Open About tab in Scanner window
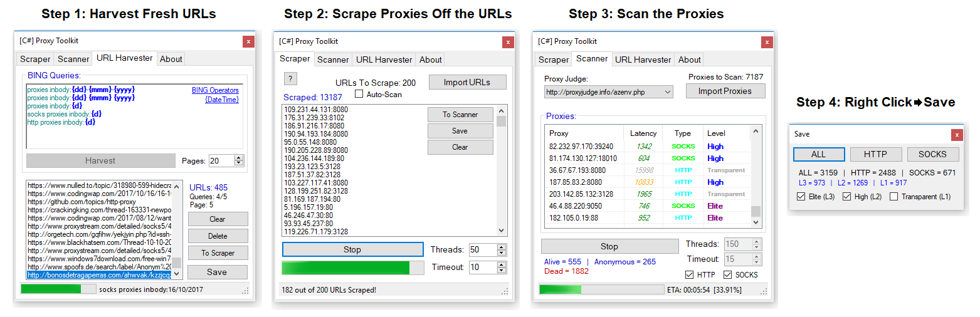Image resolution: width=980 pixels, height=317 pixels. 689,60
